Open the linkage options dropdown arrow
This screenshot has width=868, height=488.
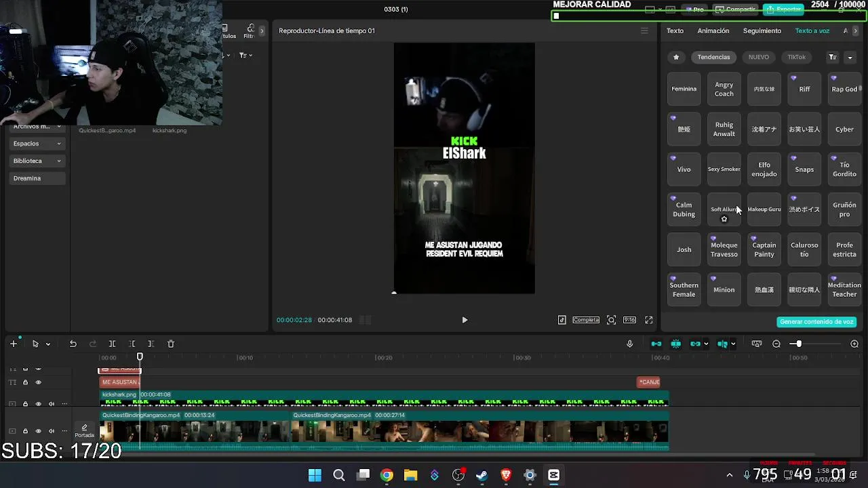tap(706, 344)
